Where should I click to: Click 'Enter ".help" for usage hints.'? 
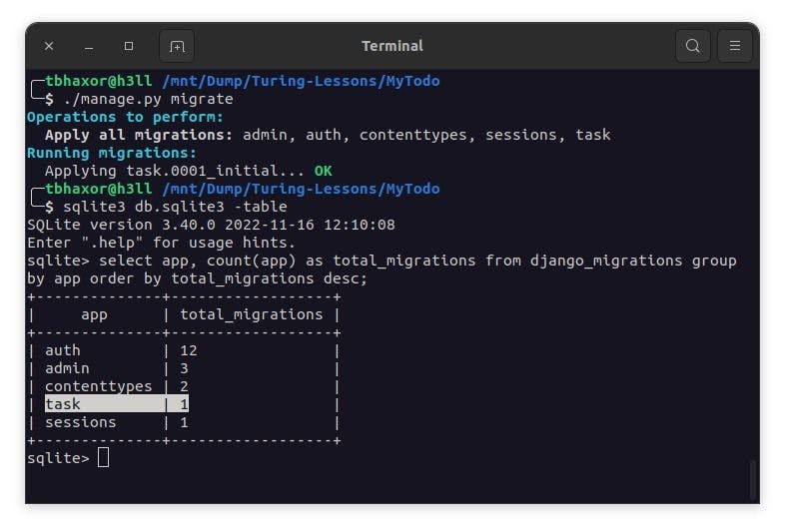161,243
